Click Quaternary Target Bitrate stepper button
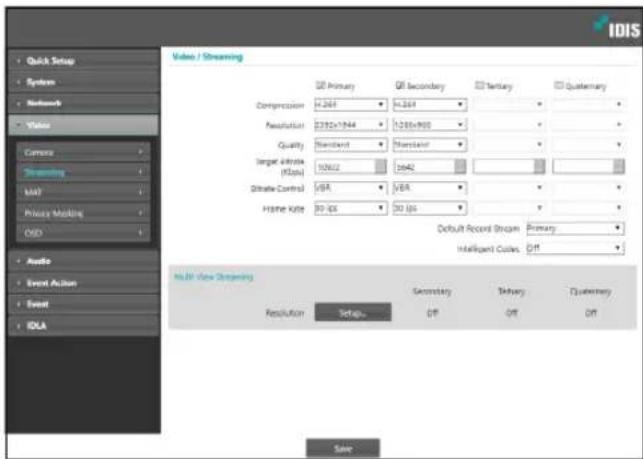 (619, 167)
